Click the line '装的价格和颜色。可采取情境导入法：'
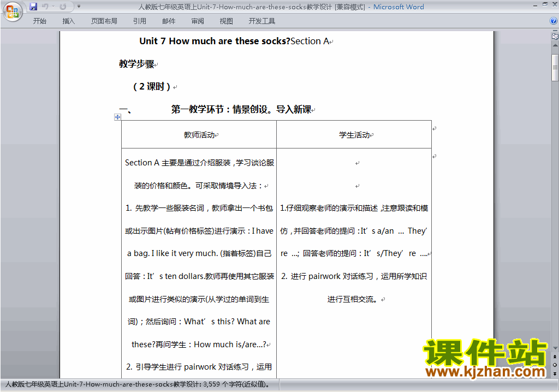559x392 pixels. coord(199,186)
